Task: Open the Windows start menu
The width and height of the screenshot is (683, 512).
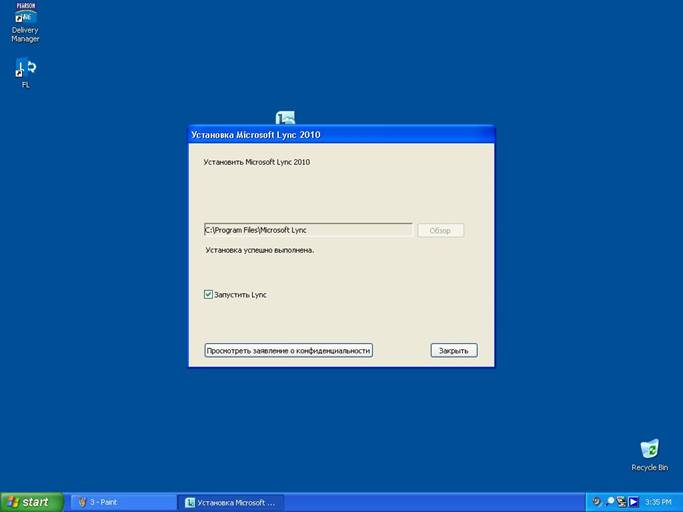Action: tap(32, 502)
